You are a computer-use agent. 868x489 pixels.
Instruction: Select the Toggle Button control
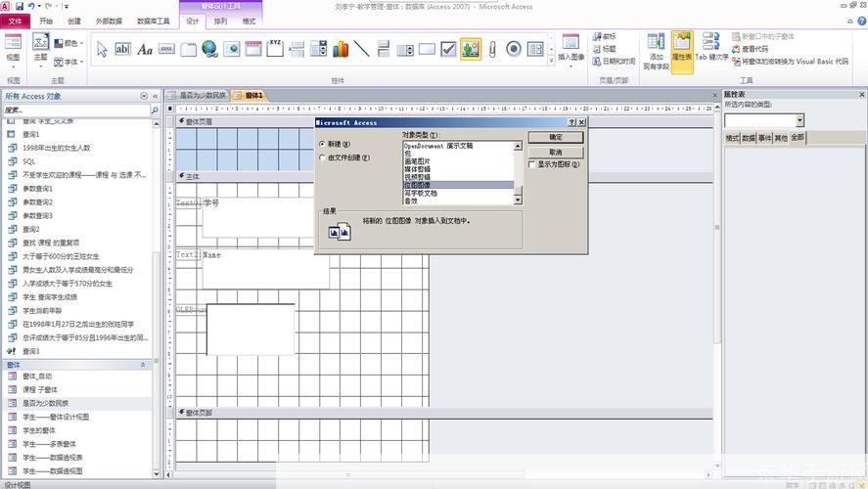point(384,49)
